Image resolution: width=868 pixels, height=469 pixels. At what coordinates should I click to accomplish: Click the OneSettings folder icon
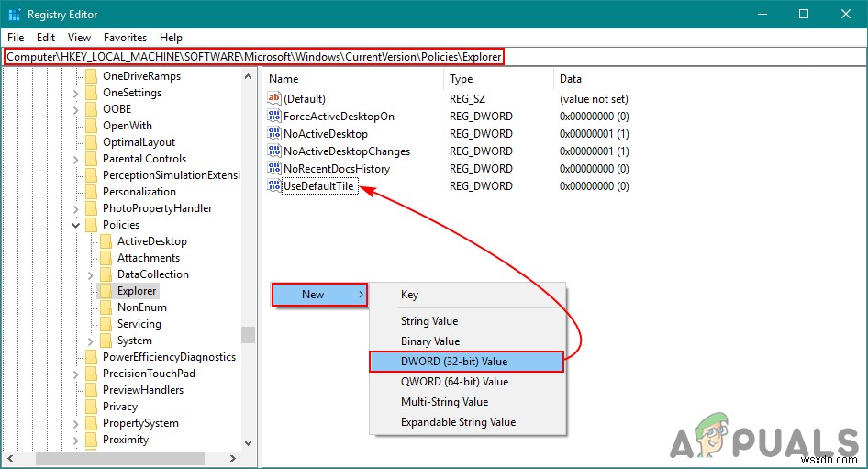coord(92,93)
